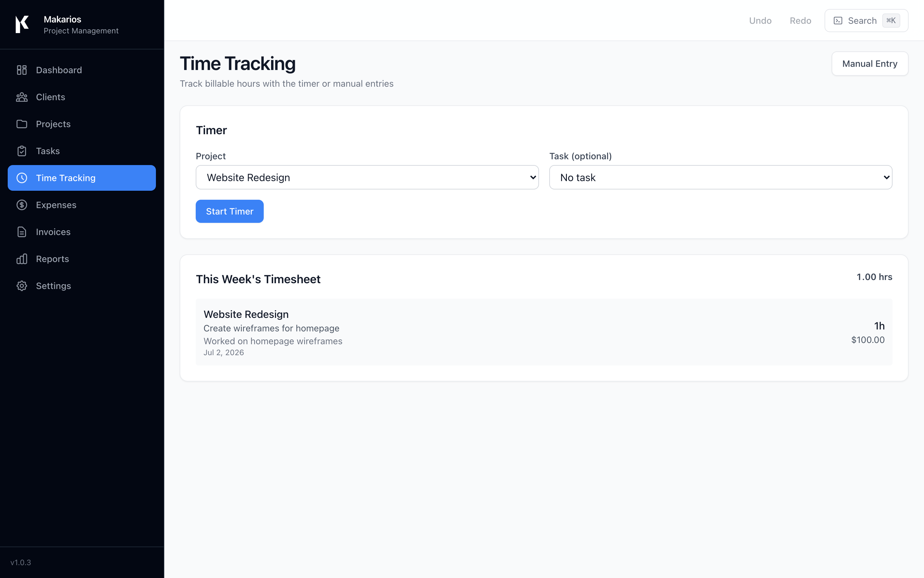Viewport: 924px width, 578px height.
Task: Select Time Tracking in sidebar
Action: coord(82,178)
